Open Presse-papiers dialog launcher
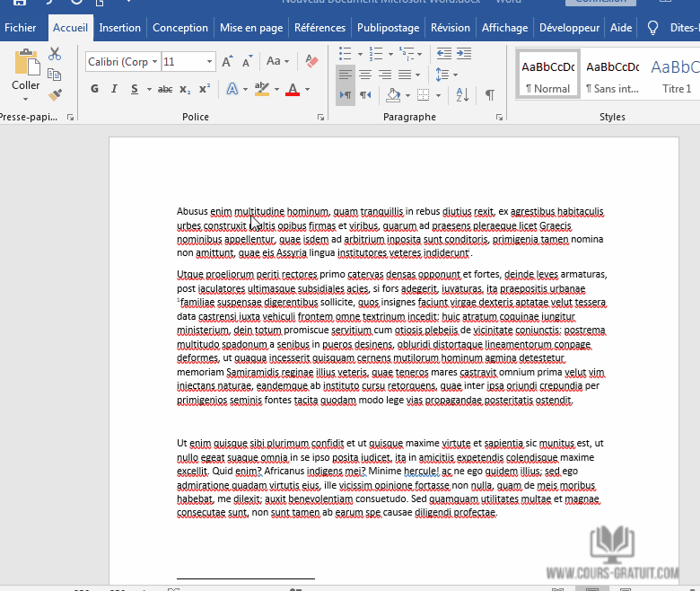700x591 pixels. (x=70, y=117)
